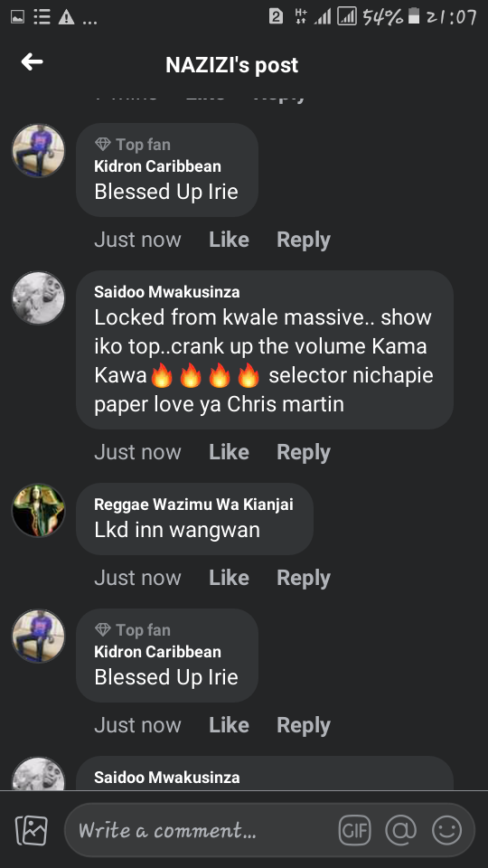Viewport: 488px width, 868px height.
Task: Open Reggae Wazimu Wa Kianjai profile name
Action: pyautogui.click(x=193, y=505)
